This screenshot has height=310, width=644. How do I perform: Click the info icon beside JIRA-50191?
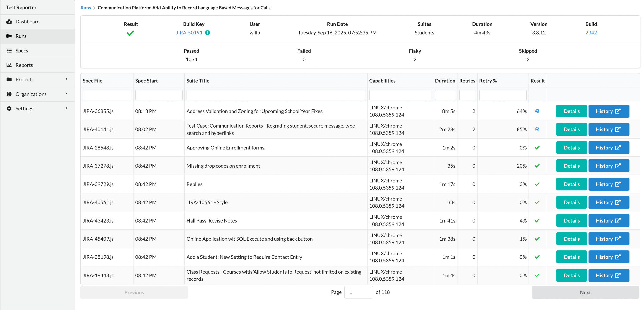coord(207,33)
